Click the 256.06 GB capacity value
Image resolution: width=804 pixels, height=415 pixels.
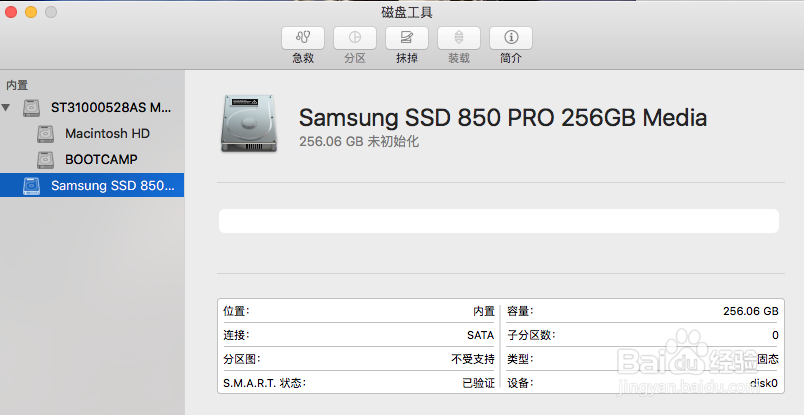point(751,311)
